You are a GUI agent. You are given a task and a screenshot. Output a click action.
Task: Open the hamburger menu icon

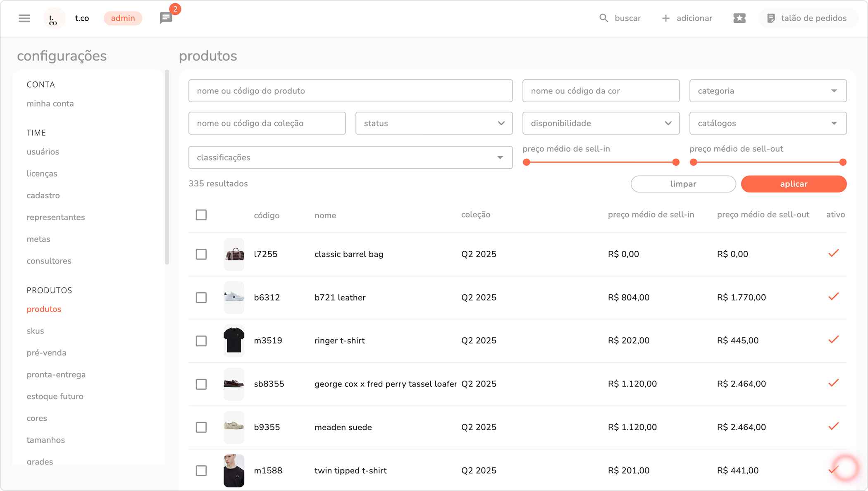click(24, 18)
